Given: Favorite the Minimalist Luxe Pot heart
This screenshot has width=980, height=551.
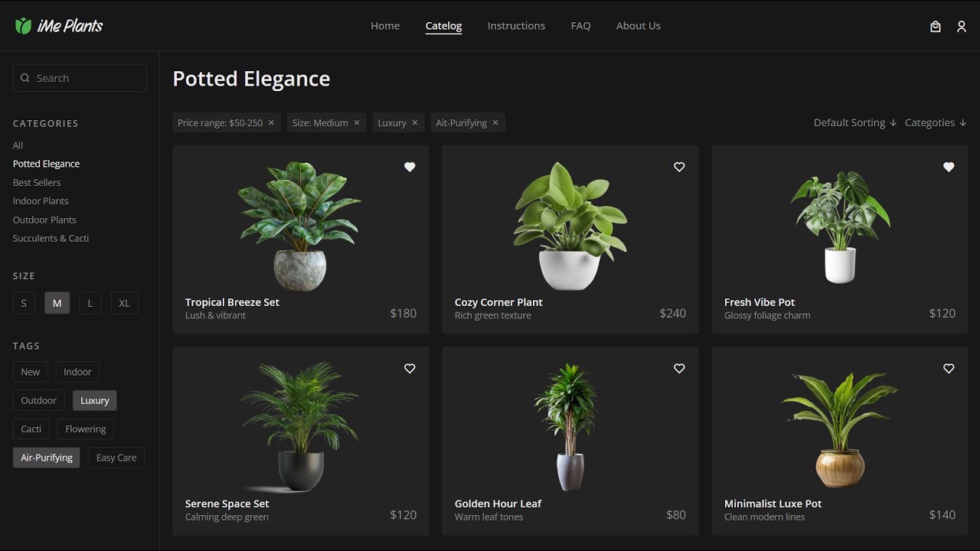Looking at the screenshot, I should click(x=949, y=369).
